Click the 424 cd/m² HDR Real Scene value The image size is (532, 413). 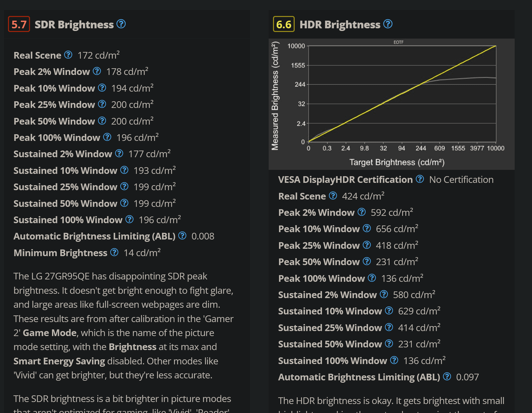(x=363, y=196)
